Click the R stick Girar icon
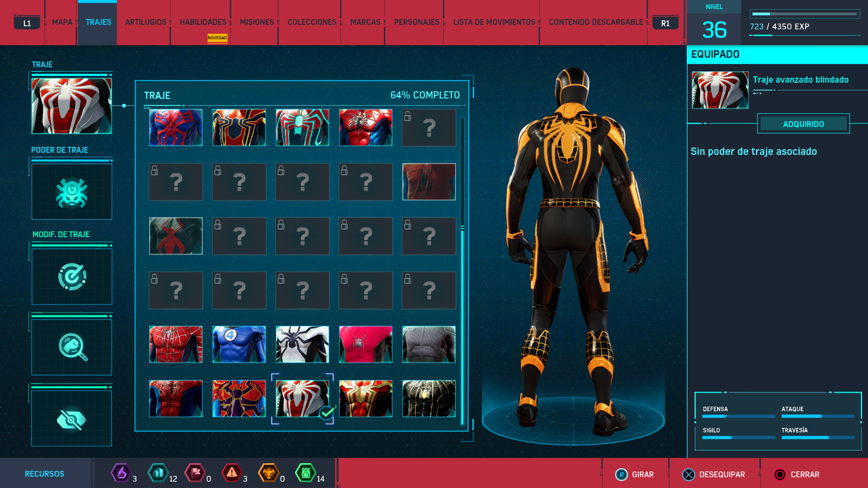 (x=622, y=474)
